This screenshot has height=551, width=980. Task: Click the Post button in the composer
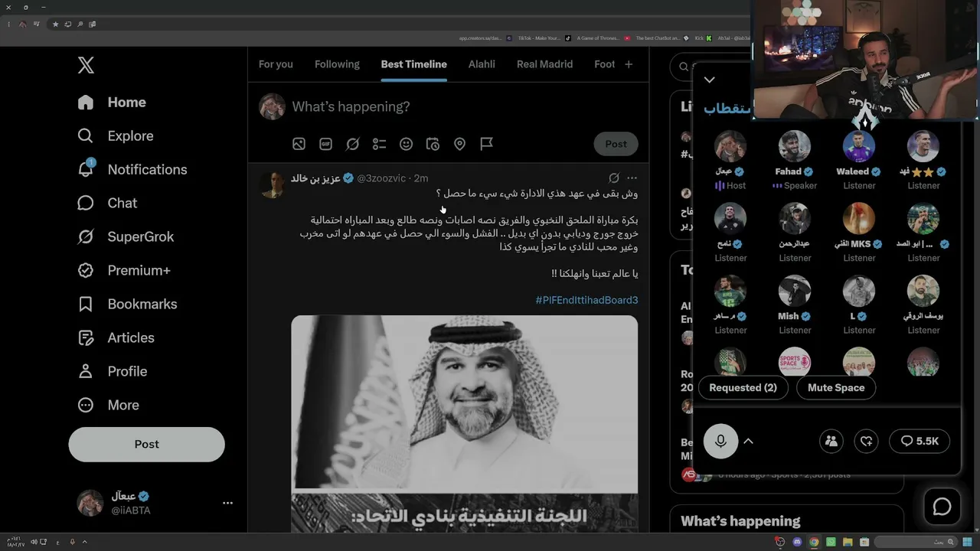coord(616,144)
